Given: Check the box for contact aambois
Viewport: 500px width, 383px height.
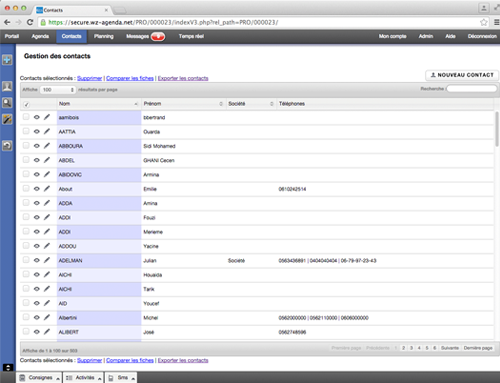Looking at the screenshot, I should 26,117.
